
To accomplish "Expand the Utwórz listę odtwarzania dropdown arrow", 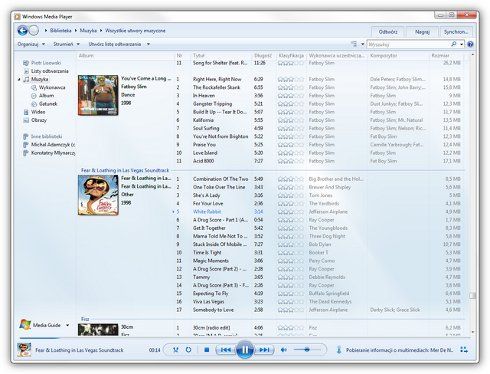I will coord(148,44).
